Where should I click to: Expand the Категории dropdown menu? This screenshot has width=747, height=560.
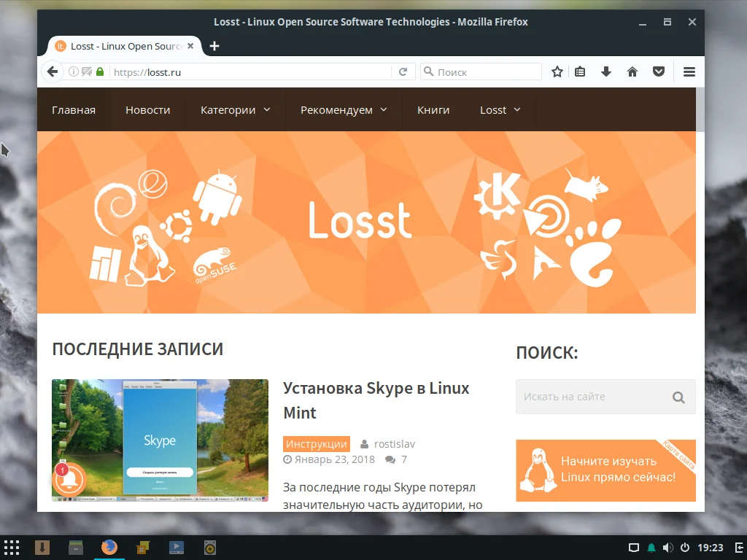[236, 110]
